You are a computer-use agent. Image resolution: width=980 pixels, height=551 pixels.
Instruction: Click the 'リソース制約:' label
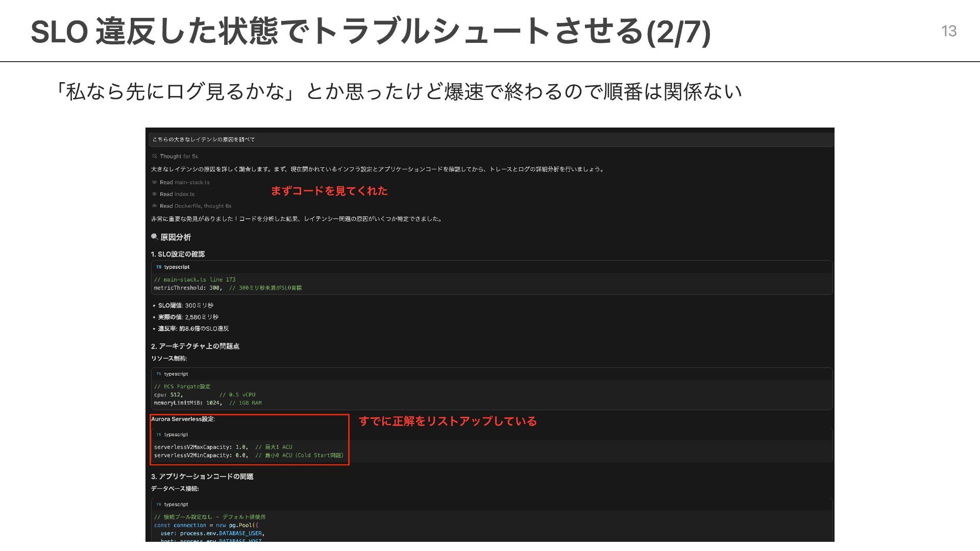tap(169, 359)
